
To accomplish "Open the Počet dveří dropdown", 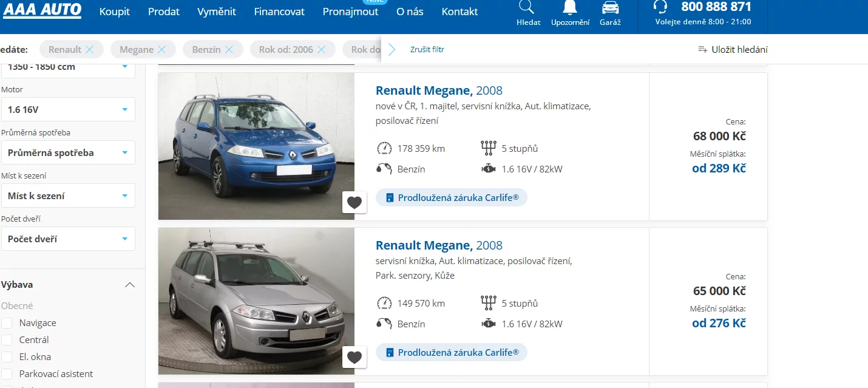I will [68, 239].
